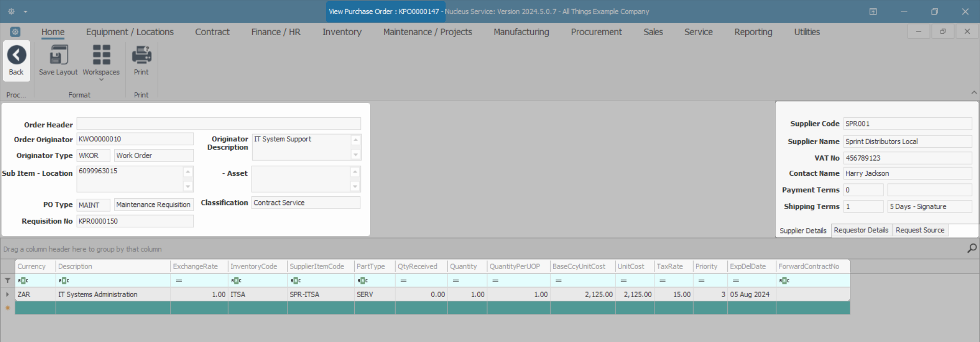Click the Originator Description scroll up arrow

click(356, 139)
